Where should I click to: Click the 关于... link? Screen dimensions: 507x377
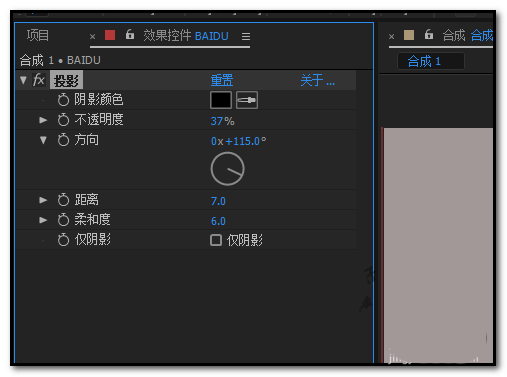click(317, 80)
